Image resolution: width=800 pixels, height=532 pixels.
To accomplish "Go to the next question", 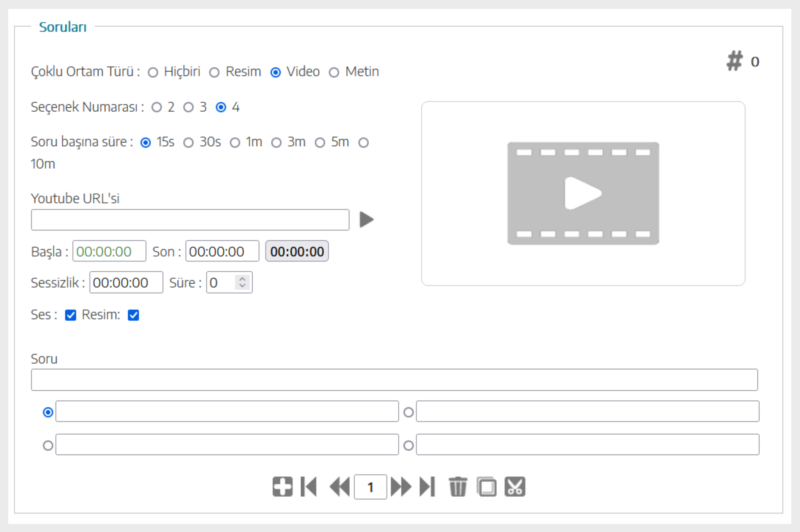I will (x=401, y=487).
